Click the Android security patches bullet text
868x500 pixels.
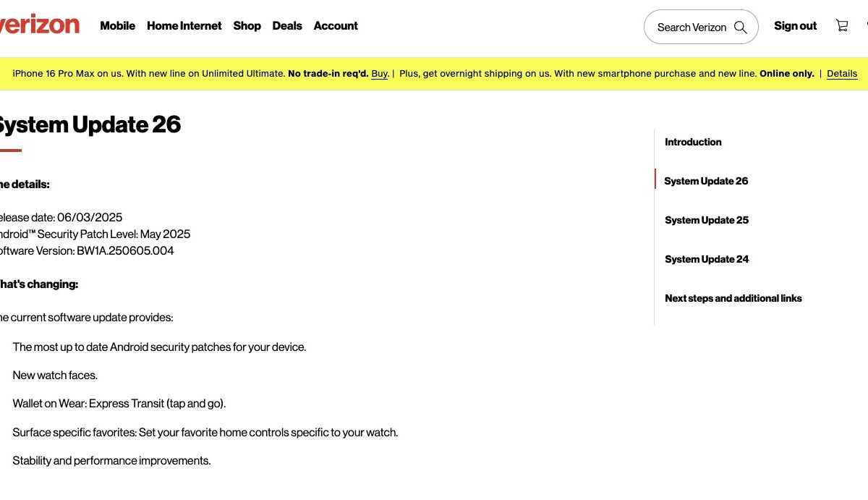tap(159, 347)
